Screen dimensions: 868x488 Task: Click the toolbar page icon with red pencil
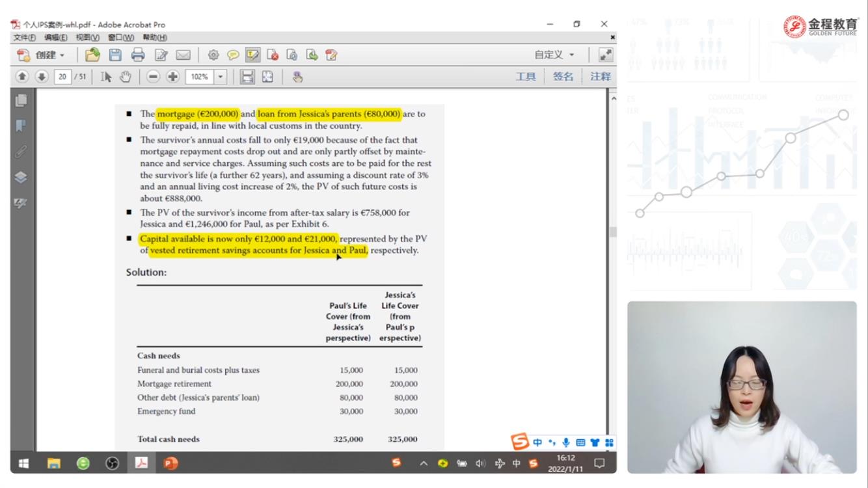pos(331,55)
